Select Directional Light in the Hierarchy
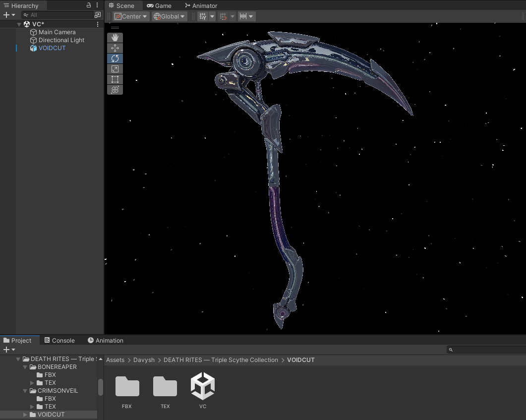 (61, 40)
